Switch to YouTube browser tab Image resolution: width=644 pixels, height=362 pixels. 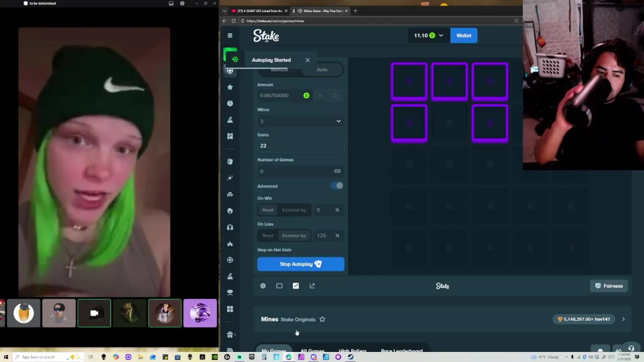258,11
